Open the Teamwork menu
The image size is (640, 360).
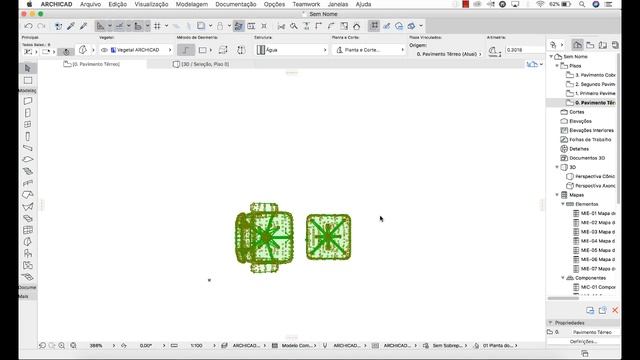tap(306, 4)
